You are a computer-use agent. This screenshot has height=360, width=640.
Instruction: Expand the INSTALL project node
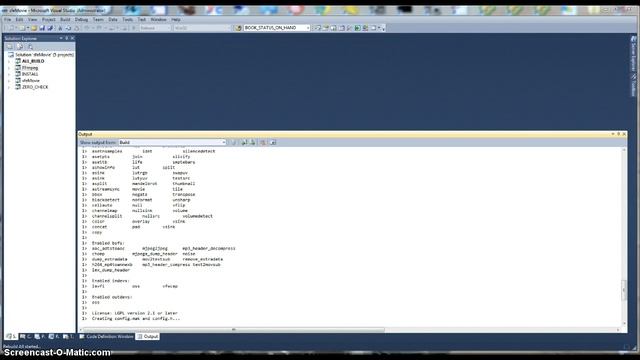pos(9,74)
